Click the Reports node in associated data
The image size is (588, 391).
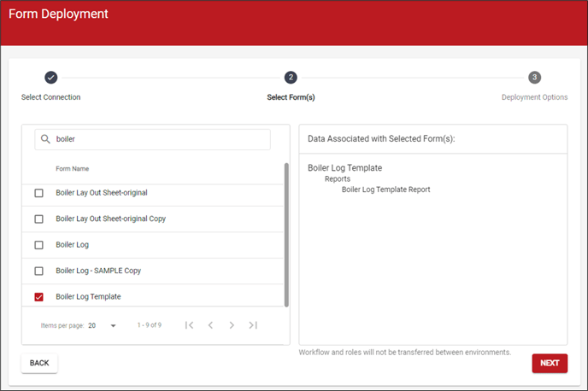coord(338,178)
